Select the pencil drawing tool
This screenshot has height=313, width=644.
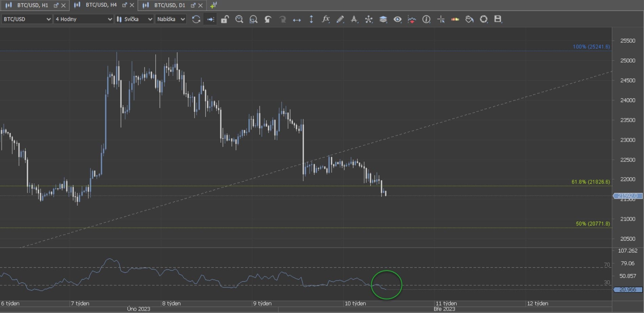pos(340,19)
